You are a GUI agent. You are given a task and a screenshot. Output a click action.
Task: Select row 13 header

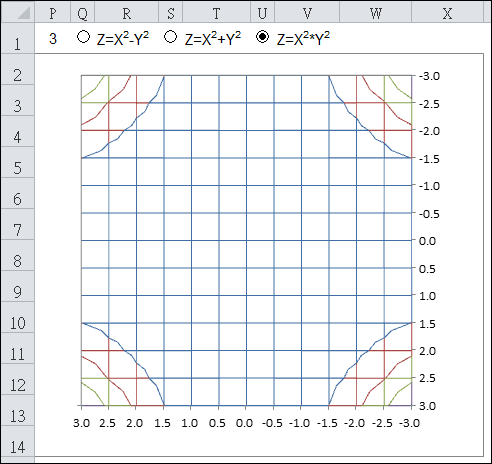coord(17,410)
